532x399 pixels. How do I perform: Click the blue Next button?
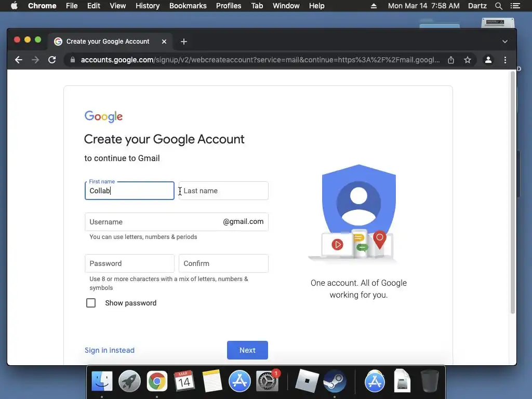tap(247, 350)
